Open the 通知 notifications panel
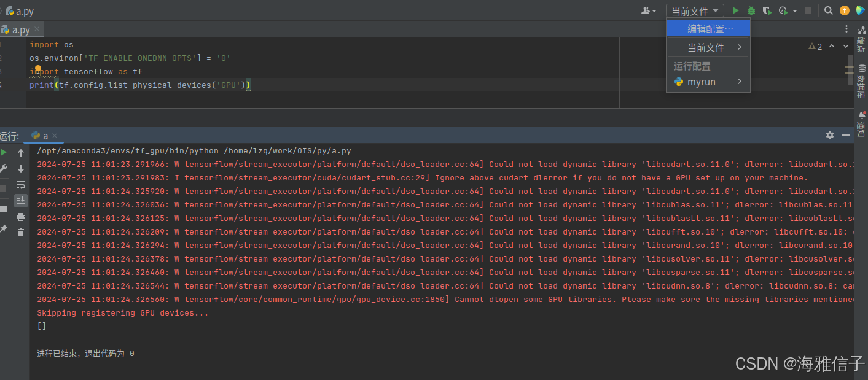The width and height of the screenshot is (868, 380). (x=861, y=125)
